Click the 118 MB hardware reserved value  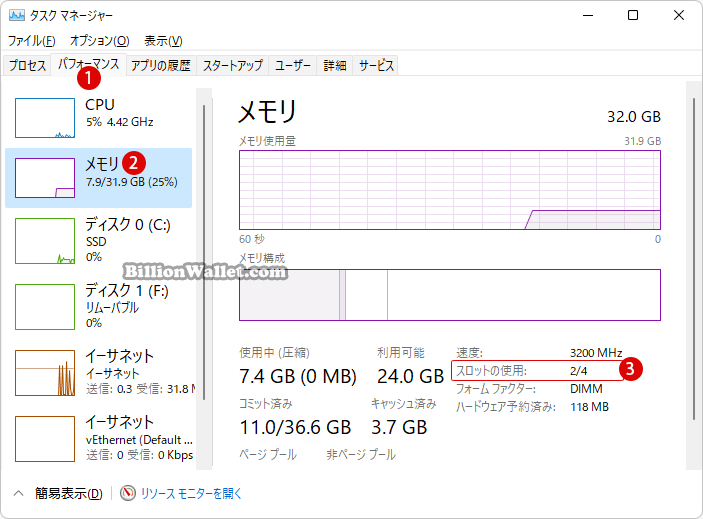tap(589, 407)
